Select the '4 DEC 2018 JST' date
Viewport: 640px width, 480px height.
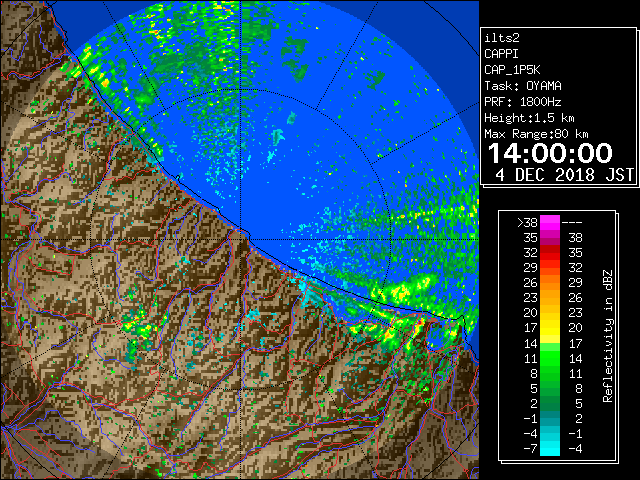(x=565, y=175)
